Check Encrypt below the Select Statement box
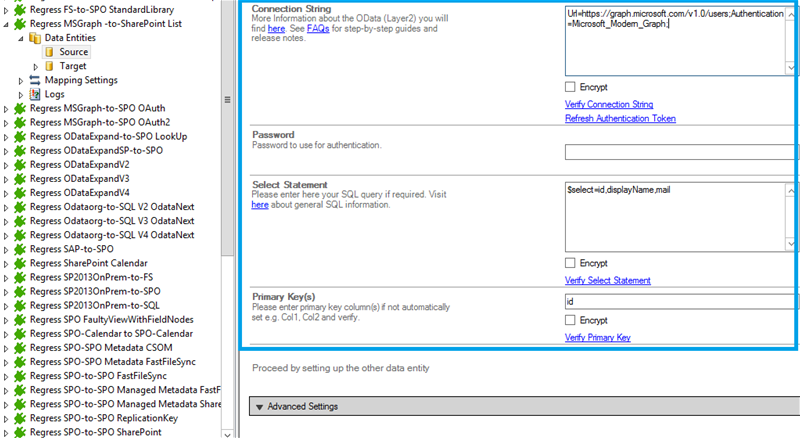 [x=571, y=263]
